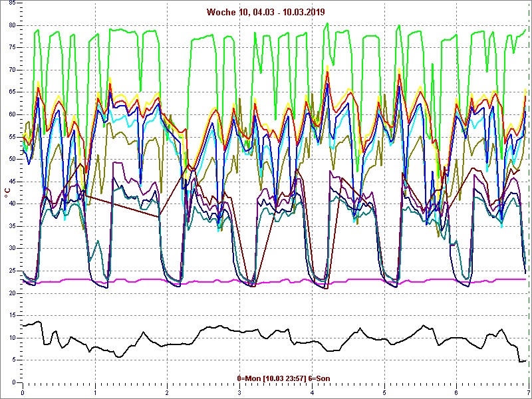Click the temperature axis value "20"
The width and height of the screenshot is (532, 399).
[x=11, y=293]
